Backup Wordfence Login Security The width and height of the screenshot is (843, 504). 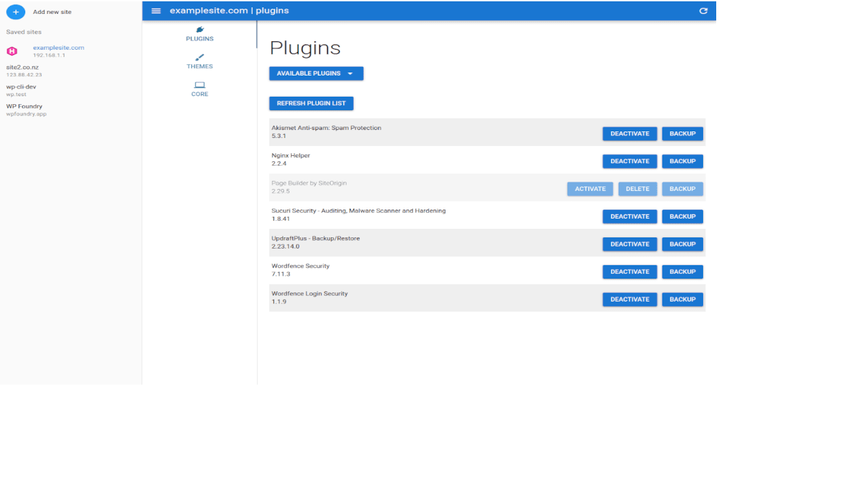[682, 299]
